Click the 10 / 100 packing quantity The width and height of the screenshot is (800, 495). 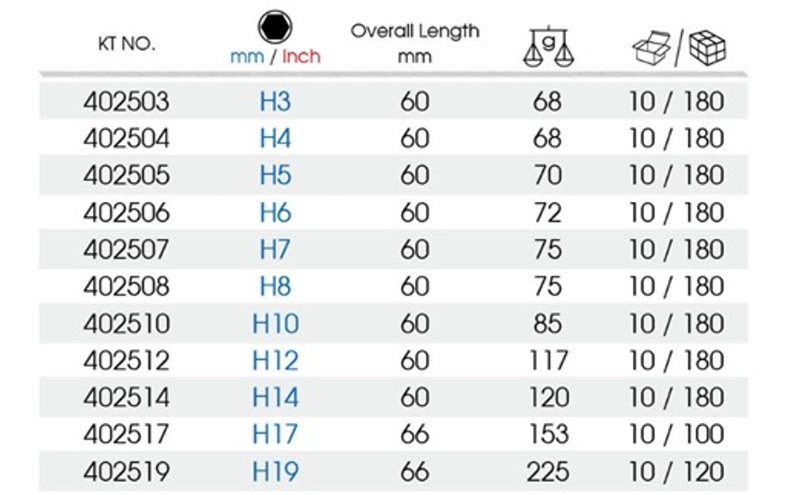pyautogui.click(x=676, y=435)
